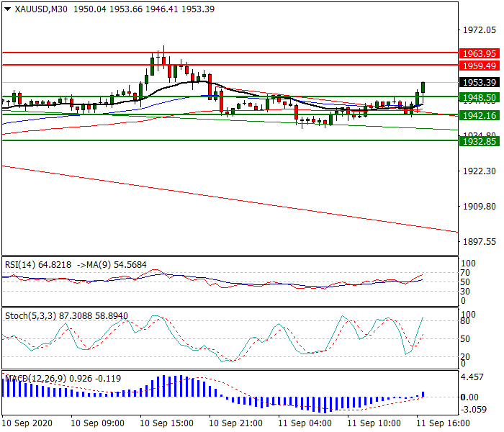Click the 10 Sep 2020 date label
Screen dimensions: 504x432
point(27,423)
